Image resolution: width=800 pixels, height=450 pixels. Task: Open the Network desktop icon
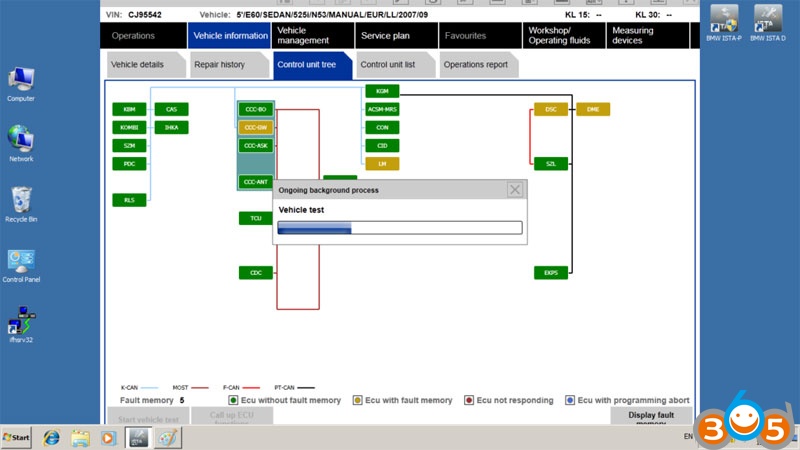(x=21, y=144)
